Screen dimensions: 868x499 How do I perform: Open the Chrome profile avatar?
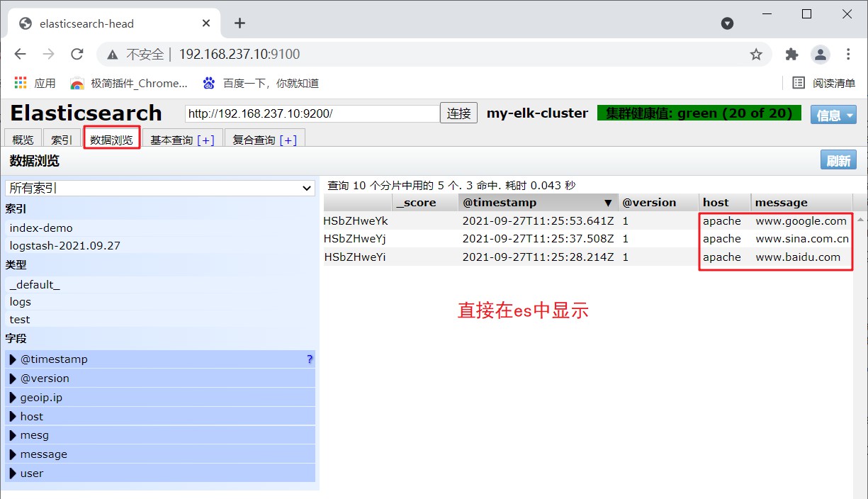820,55
